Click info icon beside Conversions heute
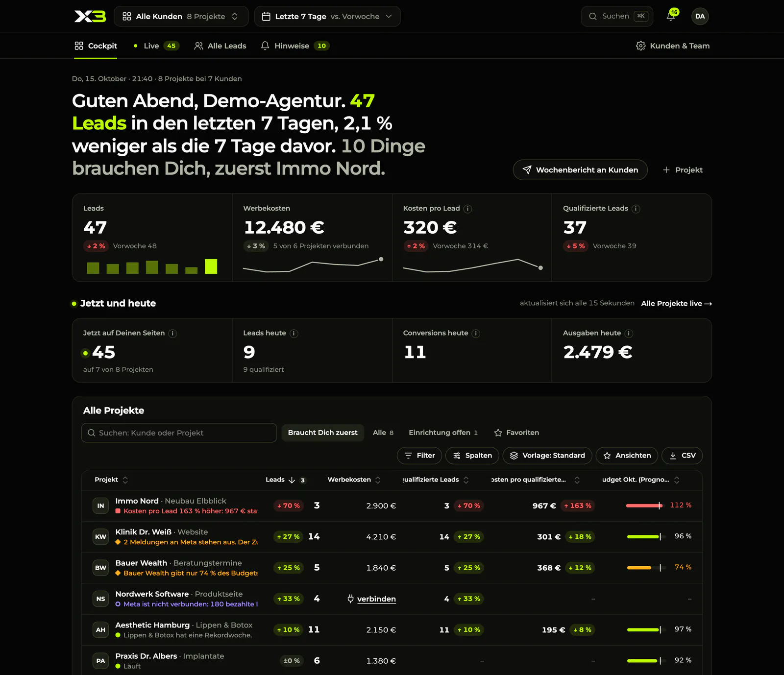Viewport: 784px width, 675px height. click(476, 333)
